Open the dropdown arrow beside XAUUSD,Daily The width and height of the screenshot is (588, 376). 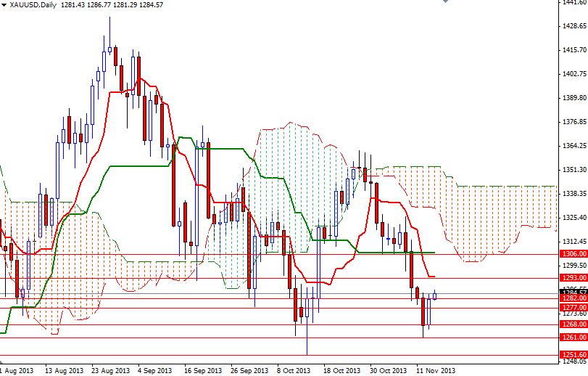pyautogui.click(x=4, y=5)
